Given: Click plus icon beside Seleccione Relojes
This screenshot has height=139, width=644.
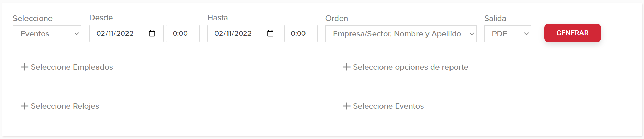Looking at the screenshot, I should (x=24, y=106).
